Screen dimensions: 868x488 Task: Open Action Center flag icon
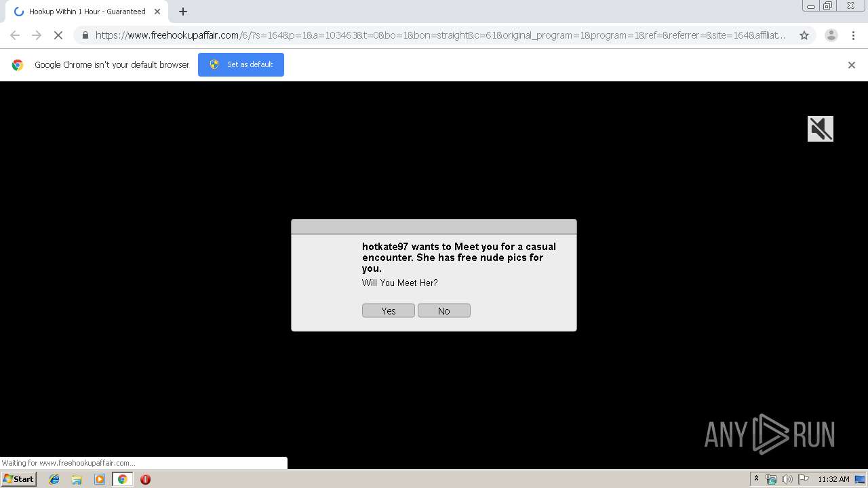pos(803,479)
